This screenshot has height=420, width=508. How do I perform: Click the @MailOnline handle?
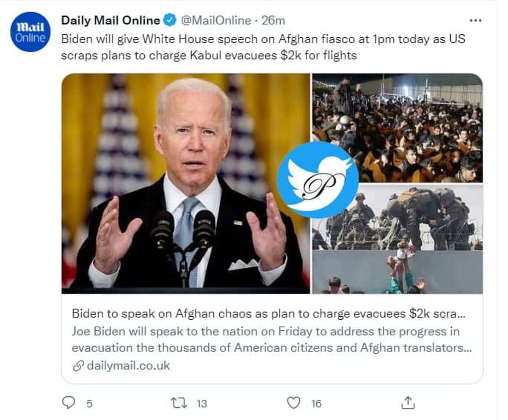(x=216, y=20)
